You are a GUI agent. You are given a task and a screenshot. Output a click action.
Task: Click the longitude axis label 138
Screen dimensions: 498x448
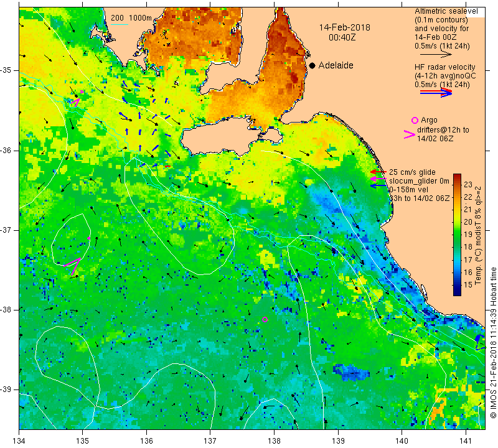pyautogui.click(x=274, y=441)
